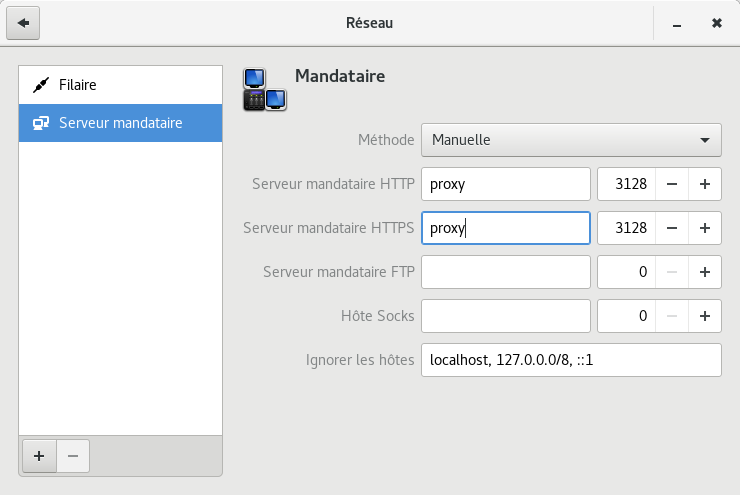The image size is (740, 495).
Task: Click the Réseau window title
Action: click(x=370, y=23)
